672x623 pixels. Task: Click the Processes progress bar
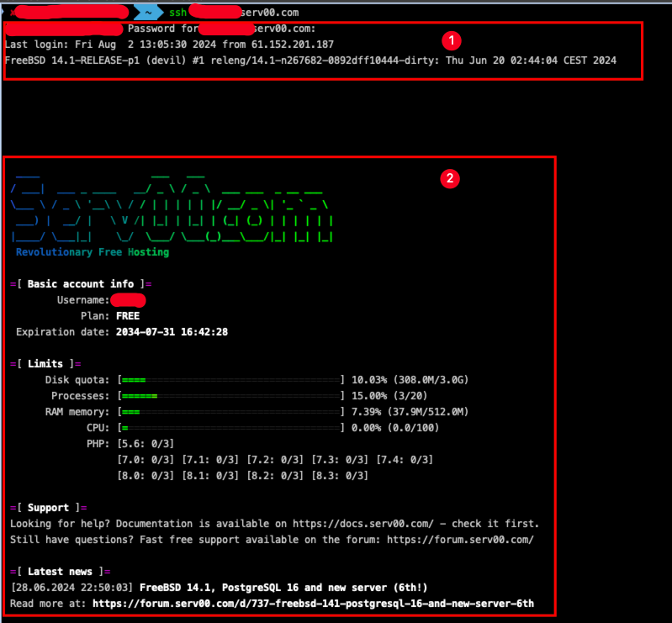[x=231, y=396]
